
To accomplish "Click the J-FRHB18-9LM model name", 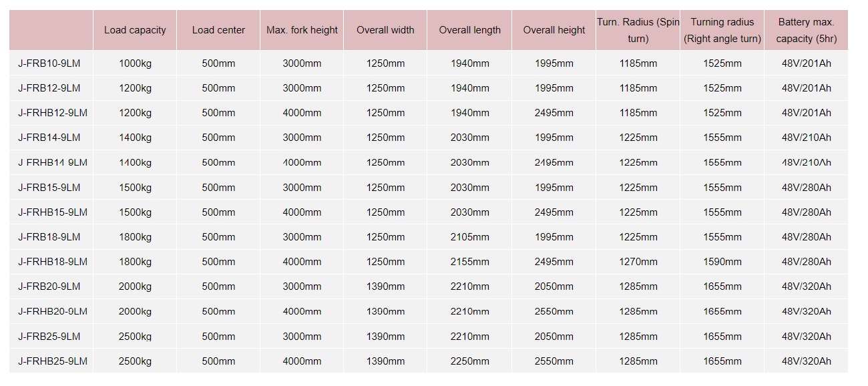I will (x=53, y=262).
